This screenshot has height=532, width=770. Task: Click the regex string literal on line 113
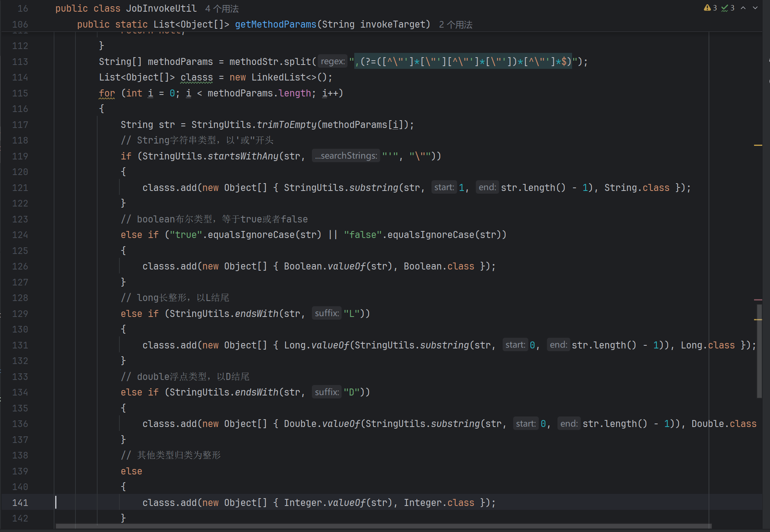[x=463, y=61]
